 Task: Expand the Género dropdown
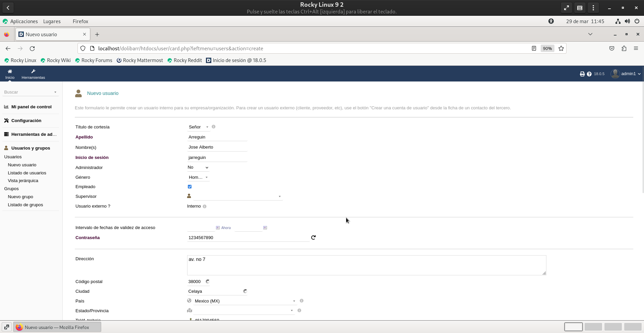[198, 177]
